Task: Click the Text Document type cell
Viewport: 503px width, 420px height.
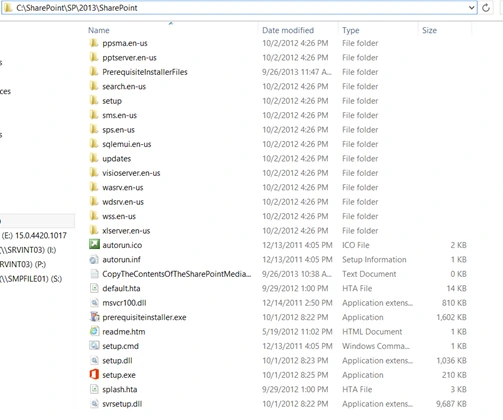Action: coord(369,274)
